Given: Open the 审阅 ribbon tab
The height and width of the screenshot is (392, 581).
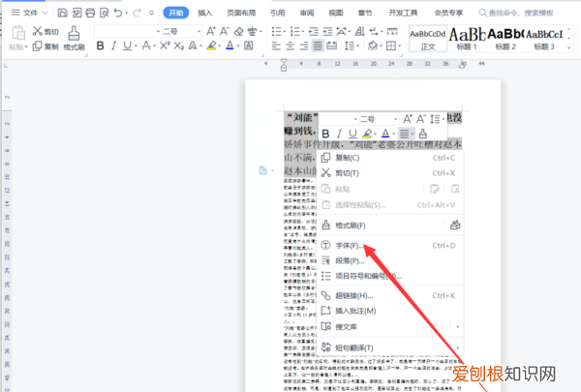Looking at the screenshot, I should click(307, 13).
